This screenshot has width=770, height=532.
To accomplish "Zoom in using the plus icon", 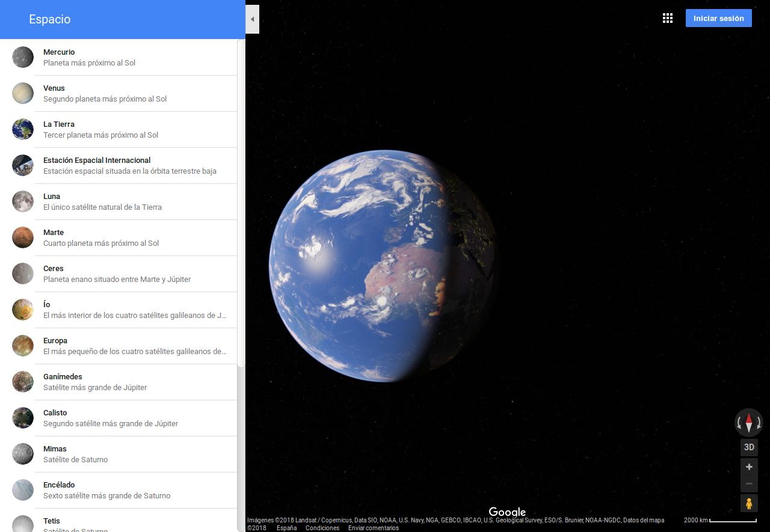I will [x=749, y=466].
